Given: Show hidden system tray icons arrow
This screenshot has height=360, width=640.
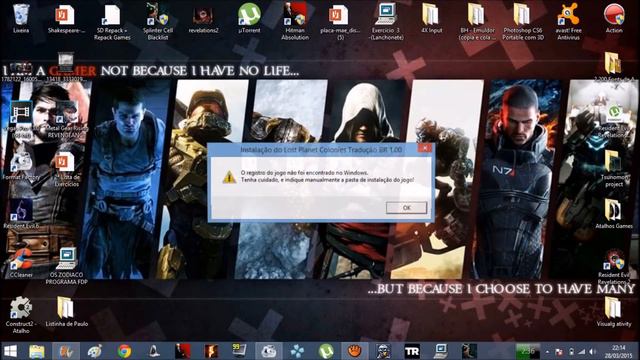Looking at the screenshot, I should pyautogui.click(x=548, y=352).
